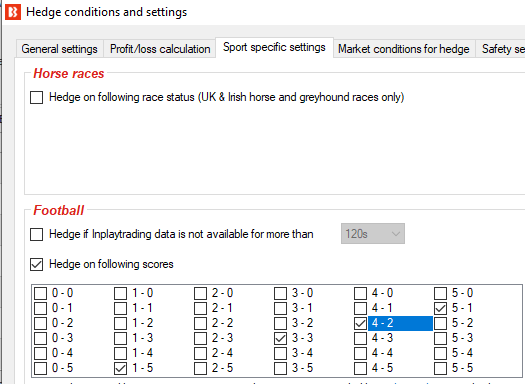Tick the 5 - 5 score checkbox

click(440, 368)
